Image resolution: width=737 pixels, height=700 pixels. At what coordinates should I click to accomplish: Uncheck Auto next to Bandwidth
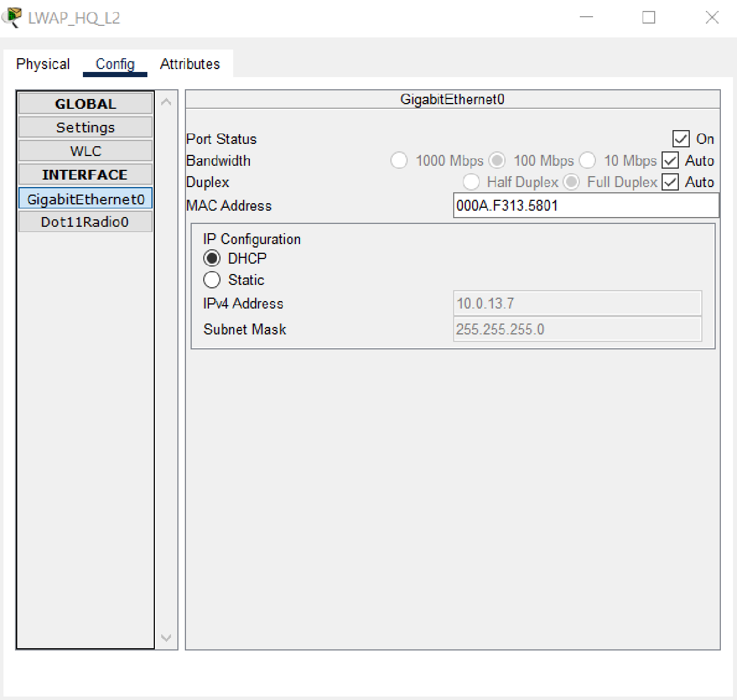pos(670,161)
